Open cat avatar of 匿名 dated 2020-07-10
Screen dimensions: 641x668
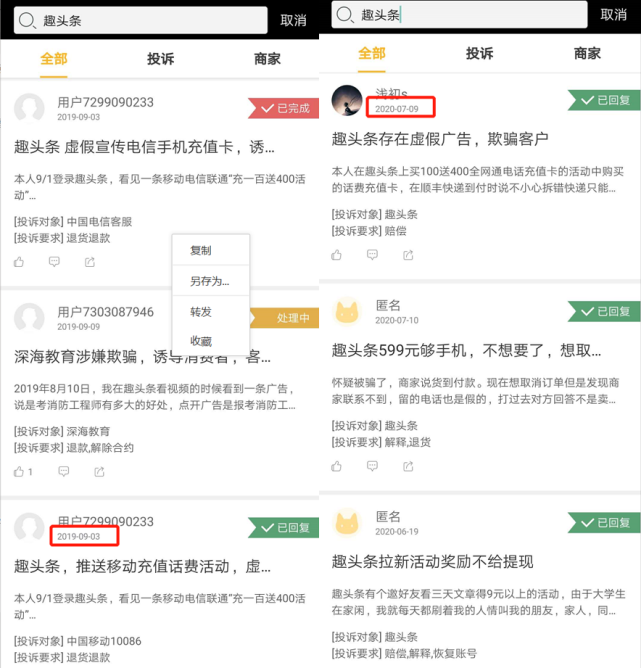(347, 312)
